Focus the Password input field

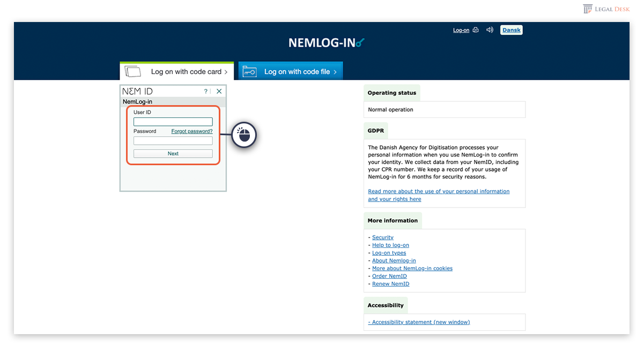[173, 141]
